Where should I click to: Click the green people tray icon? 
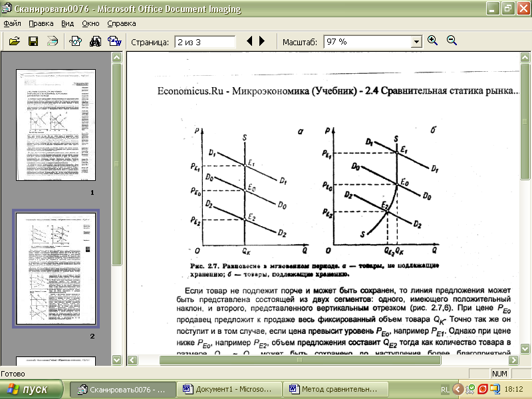(471, 389)
